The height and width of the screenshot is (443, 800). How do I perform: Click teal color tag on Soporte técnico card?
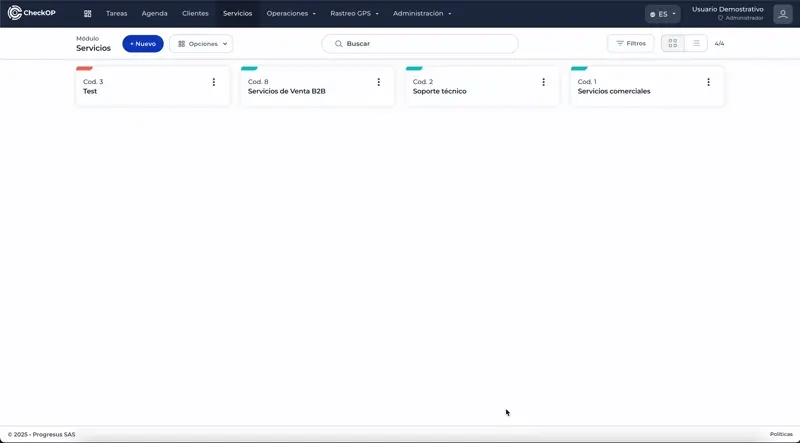[414, 68]
